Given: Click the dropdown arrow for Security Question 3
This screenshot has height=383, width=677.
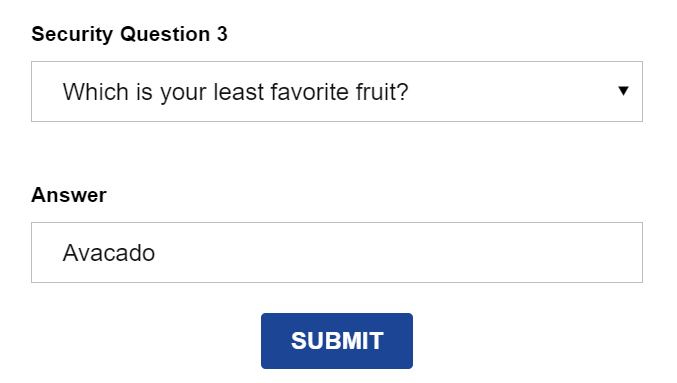Looking at the screenshot, I should pyautogui.click(x=623, y=91).
